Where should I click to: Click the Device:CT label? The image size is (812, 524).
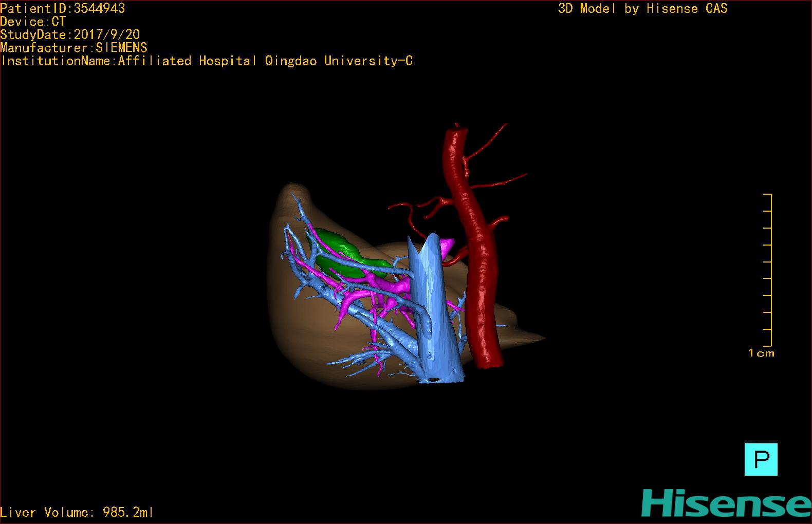[33, 22]
